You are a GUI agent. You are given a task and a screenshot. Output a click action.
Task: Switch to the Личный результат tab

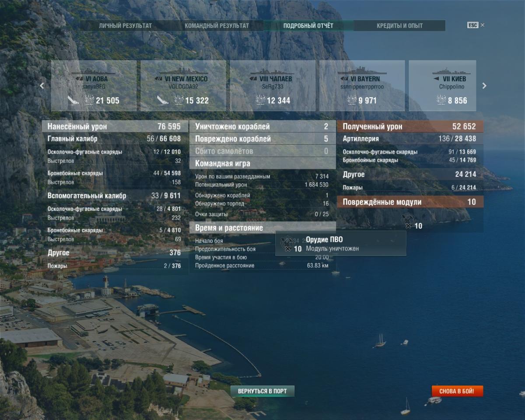(x=125, y=26)
